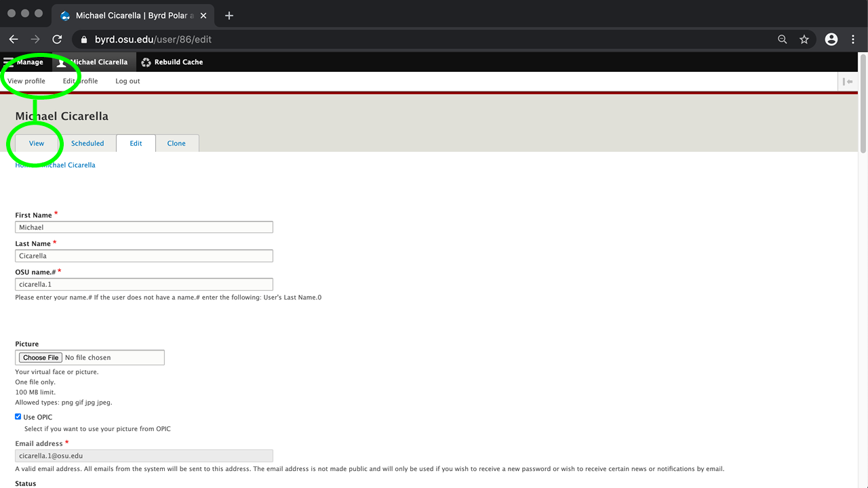Bookmark this page with the star

[804, 39]
